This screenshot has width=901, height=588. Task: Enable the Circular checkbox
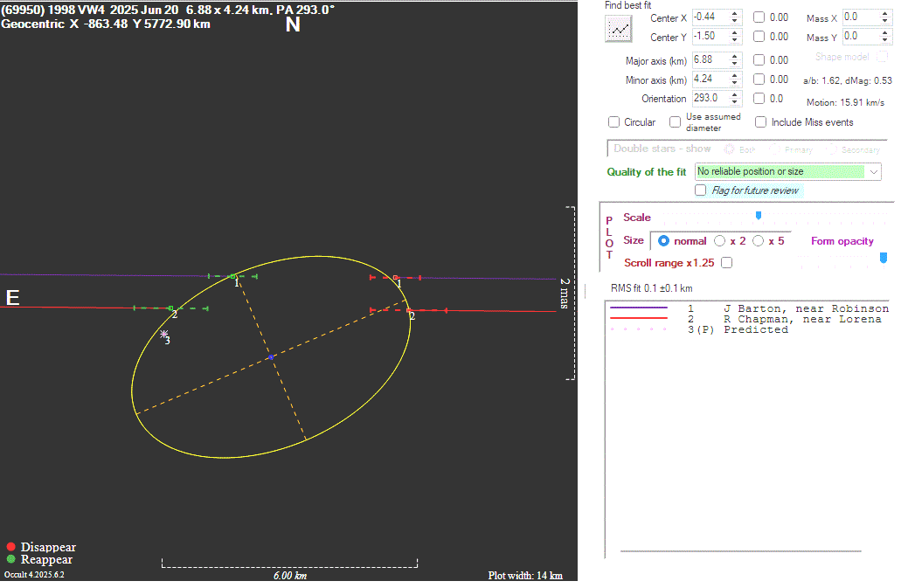click(x=614, y=122)
